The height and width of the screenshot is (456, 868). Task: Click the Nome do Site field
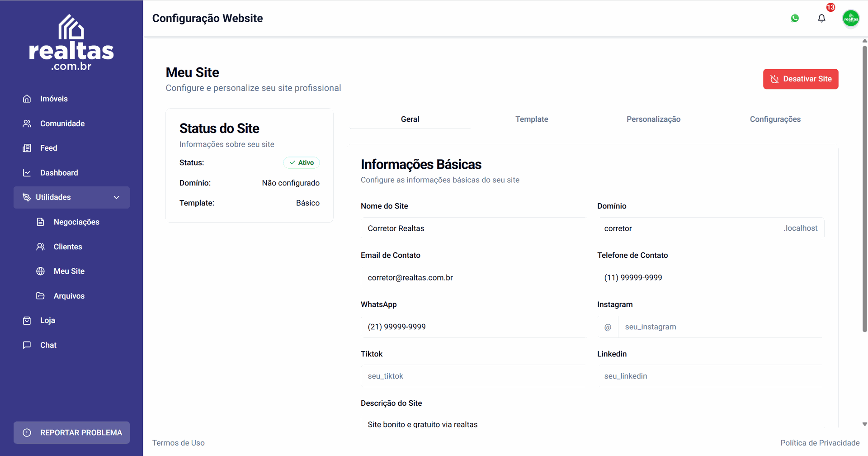(473, 228)
